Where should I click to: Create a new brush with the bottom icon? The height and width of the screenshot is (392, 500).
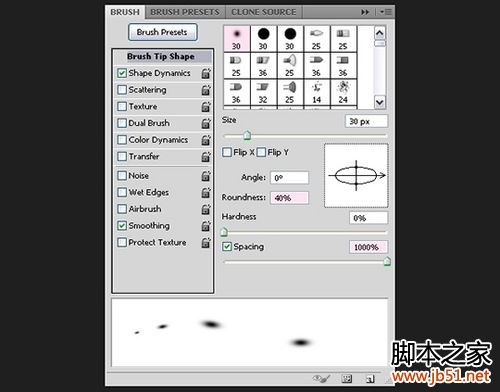(370, 379)
